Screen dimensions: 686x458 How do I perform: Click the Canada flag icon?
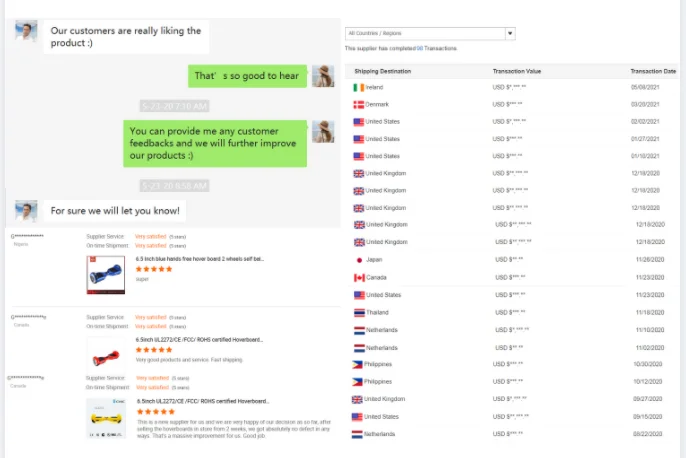[x=358, y=277]
